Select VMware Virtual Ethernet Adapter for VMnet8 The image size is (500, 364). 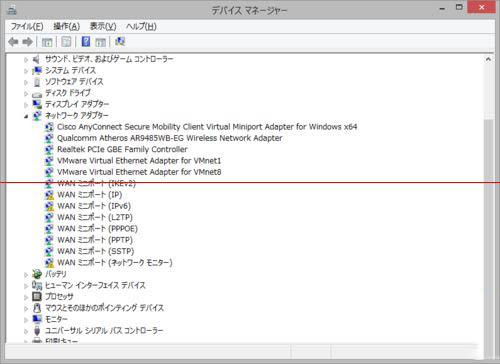coord(139,172)
